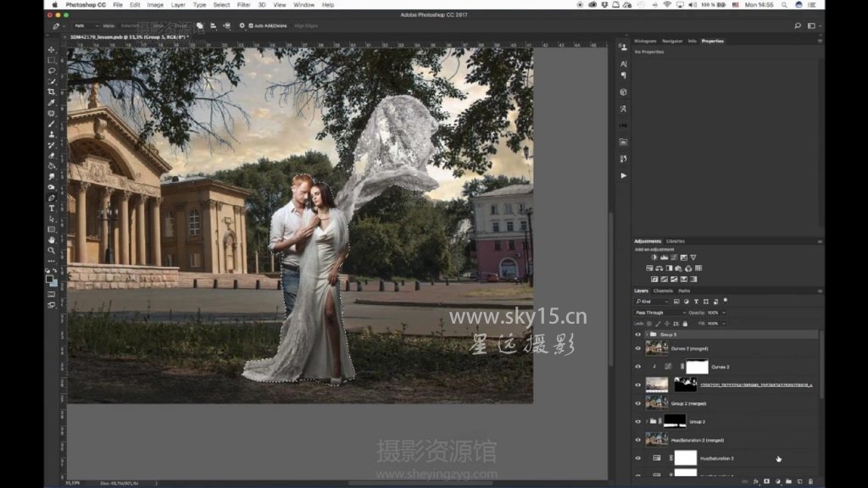Select the Brush tool
Screen dimensions: 868x488
pyautogui.click(x=52, y=124)
